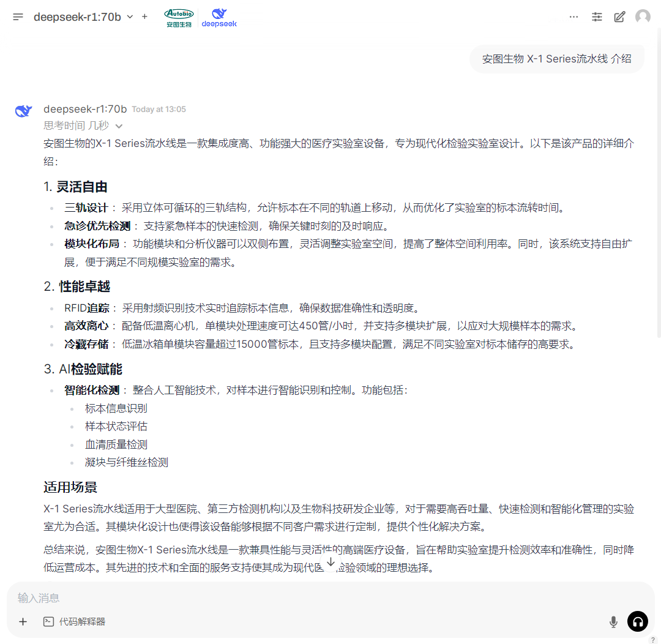Add another model with plus icon
This screenshot has width=661, height=644.
(x=144, y=17)
